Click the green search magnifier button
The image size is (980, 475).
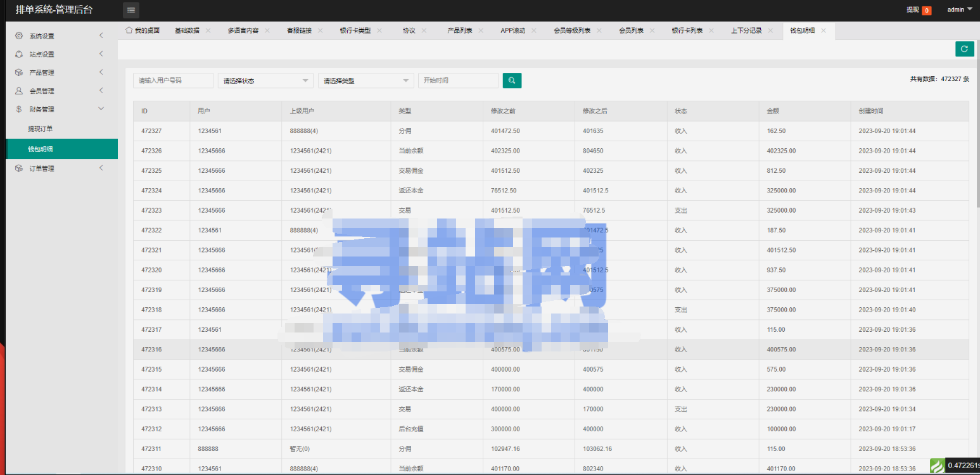point(512,80)
